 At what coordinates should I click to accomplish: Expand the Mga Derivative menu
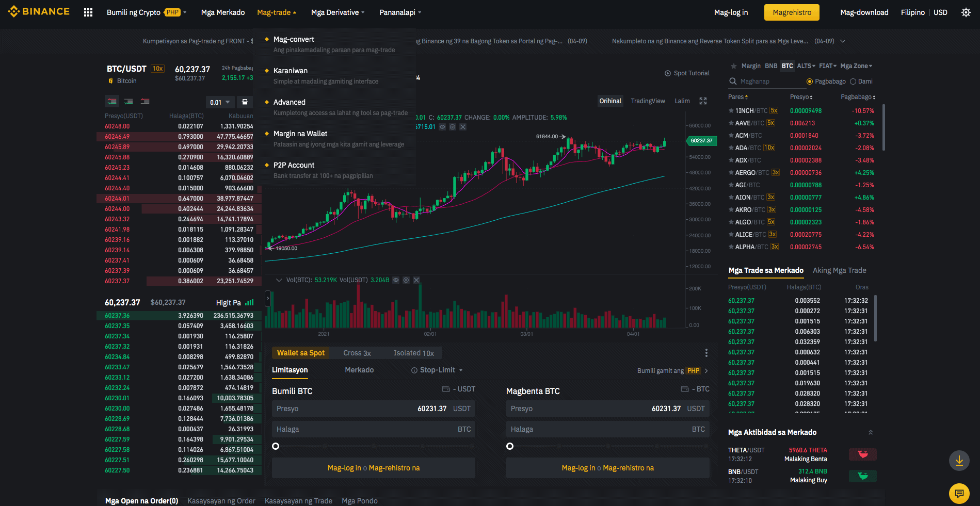(x=338, y=12)
